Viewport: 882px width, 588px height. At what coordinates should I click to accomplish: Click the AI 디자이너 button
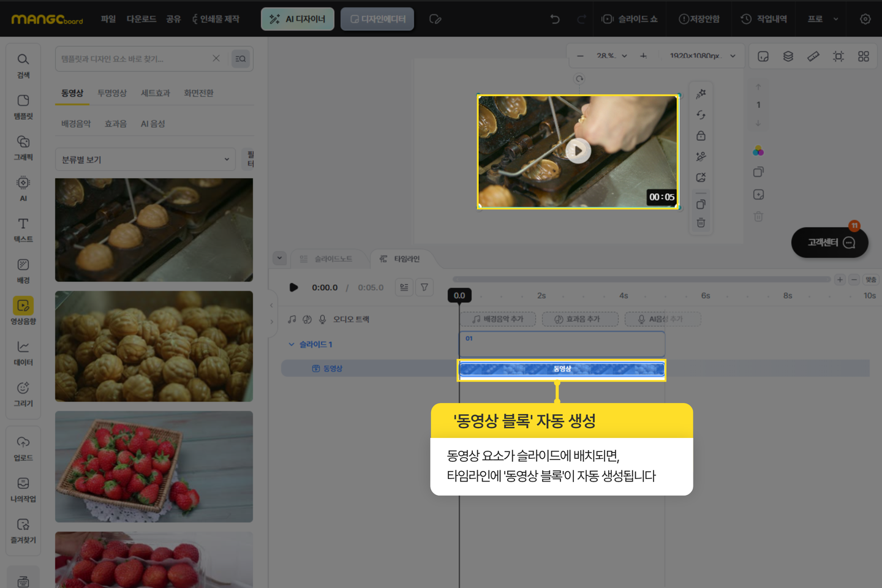(298, 19)
